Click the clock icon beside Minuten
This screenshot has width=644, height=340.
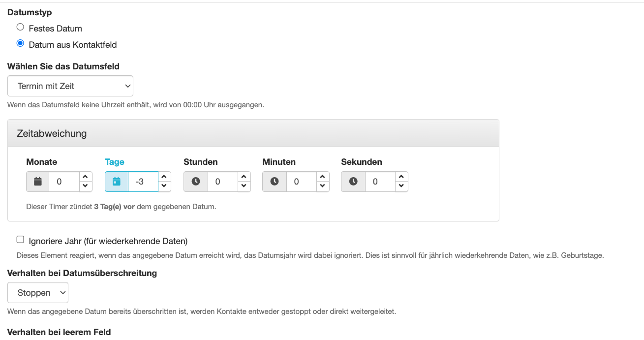click(274, 182)
